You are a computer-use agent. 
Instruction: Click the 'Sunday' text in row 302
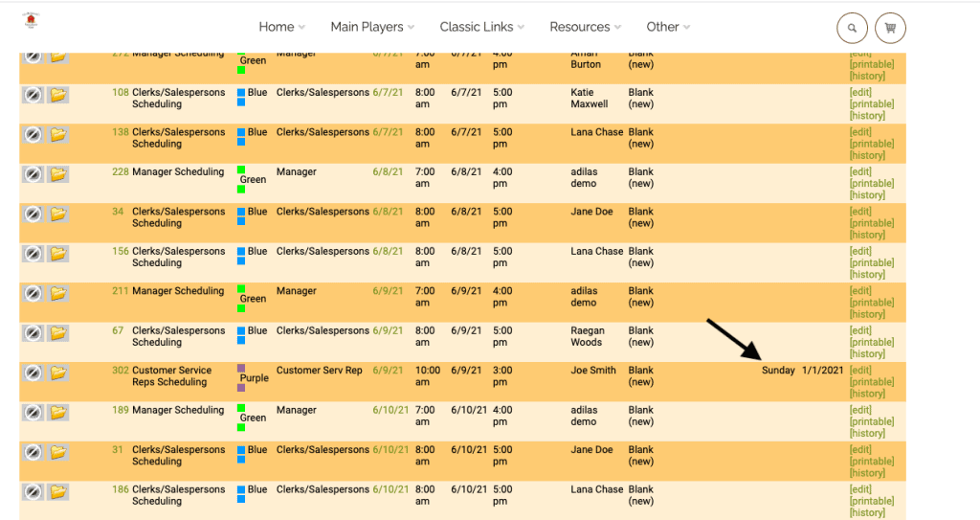click(778, 371)
